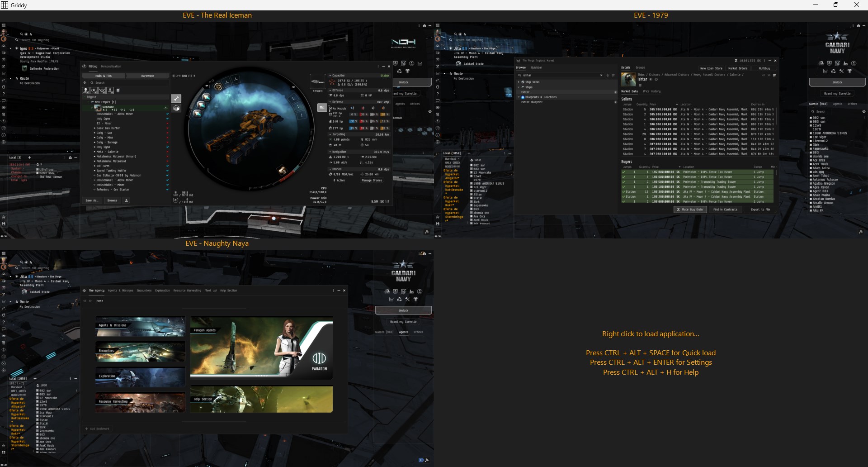The image size is (868, 467).
Task: Click Board my Corvette in Naughty Naya client
Action: tap(403, 322)
